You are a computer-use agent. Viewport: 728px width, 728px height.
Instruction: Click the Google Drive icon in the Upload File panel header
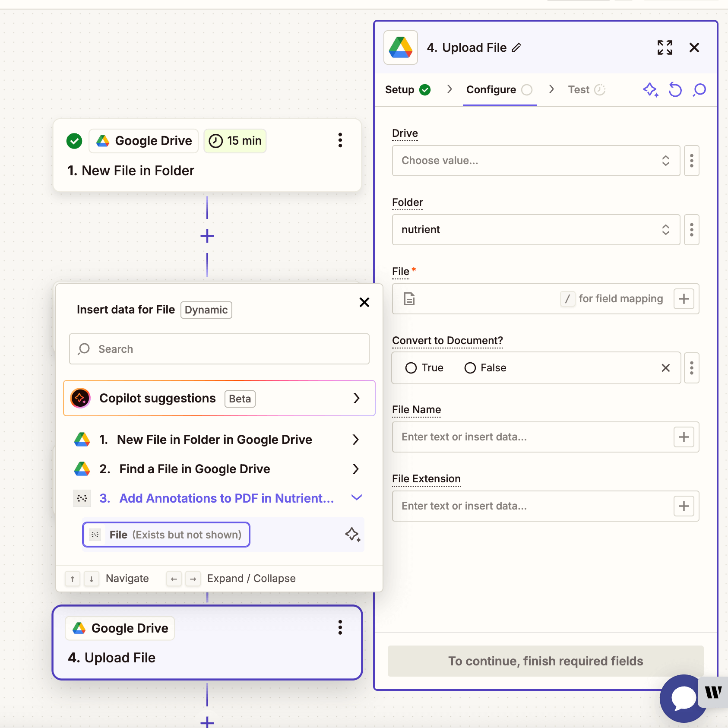coord(400,47)
